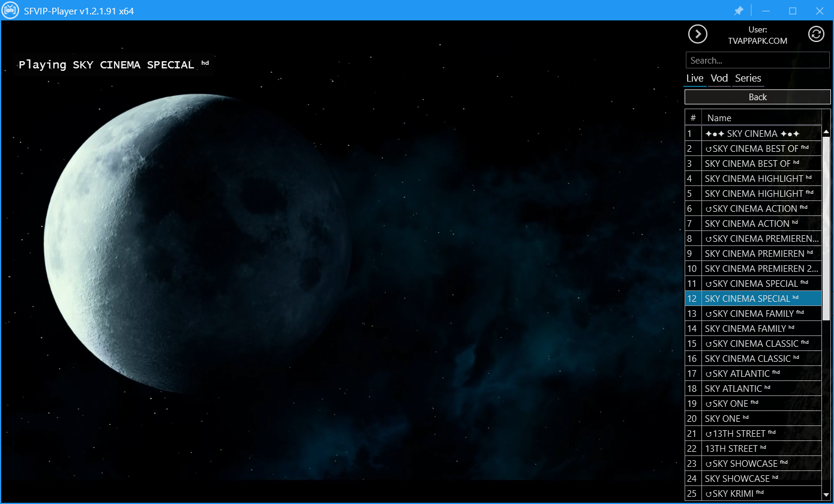Click the channel list scroll up arrow
Image resolution: width=834 pixels, height=504 pixels.
826,131
